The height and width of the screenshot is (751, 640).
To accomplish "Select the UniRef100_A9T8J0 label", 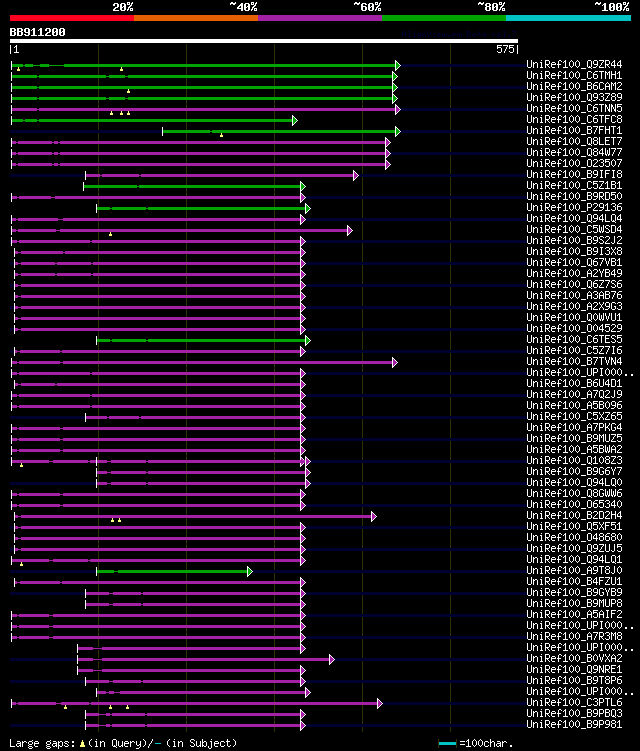I will 574,571.
